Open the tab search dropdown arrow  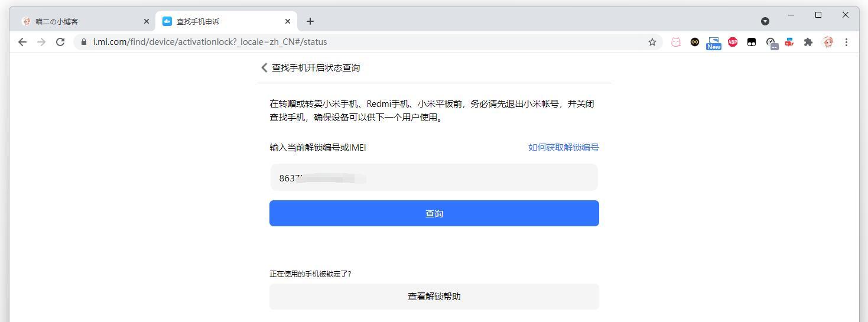tap(765, 21)
